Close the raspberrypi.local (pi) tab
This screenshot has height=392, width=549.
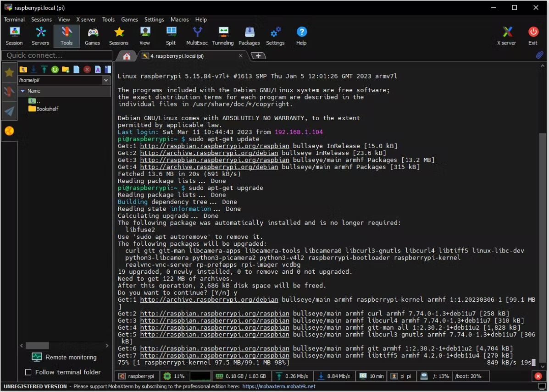pos(240,55)
